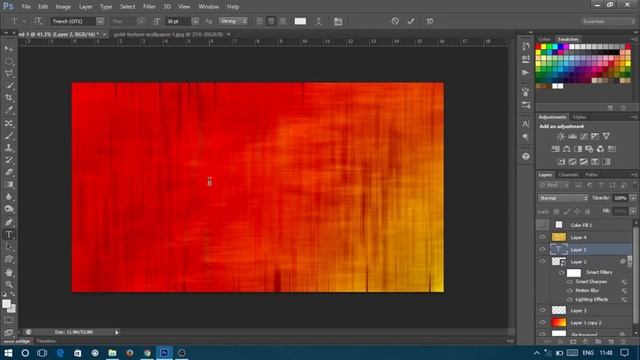This screenshot has width=640, height=360.
Task: Commit current text edits
Action: pyautogui.click(x=411, y=21)
